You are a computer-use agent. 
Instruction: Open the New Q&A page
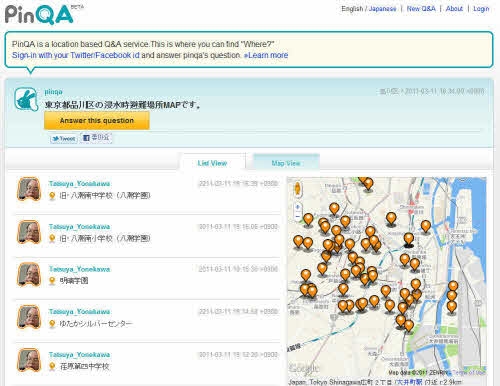coord(421,9)
